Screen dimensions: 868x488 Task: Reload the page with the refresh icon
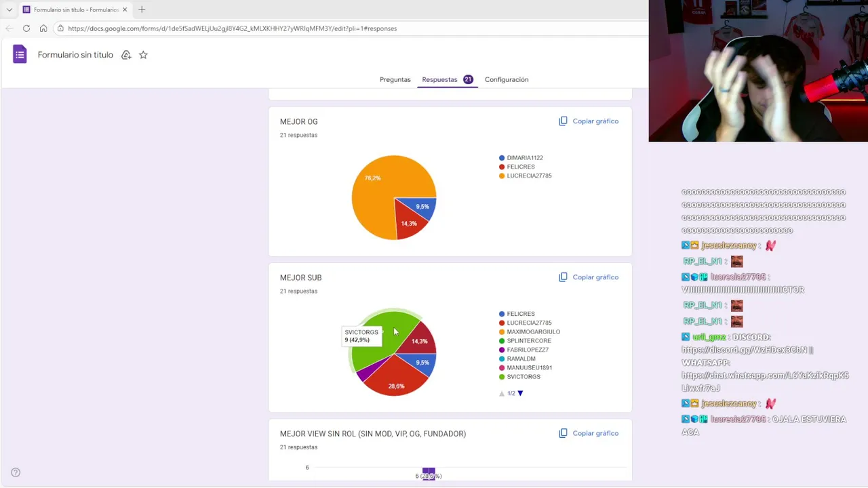point(26,28)
